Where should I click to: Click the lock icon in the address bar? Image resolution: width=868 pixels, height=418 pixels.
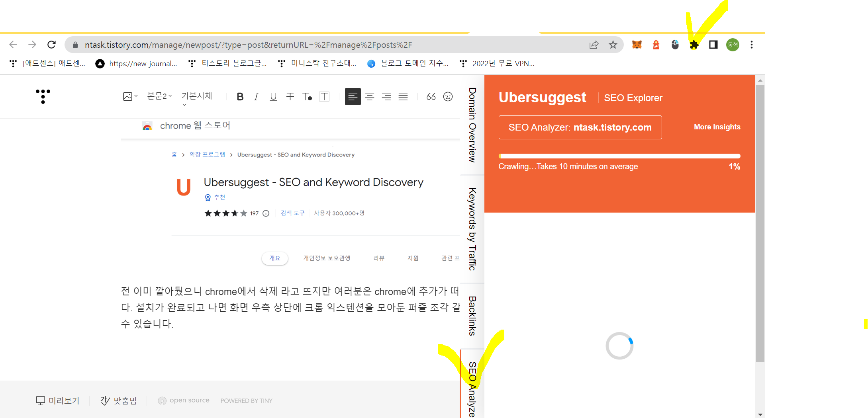click(75, 45)
